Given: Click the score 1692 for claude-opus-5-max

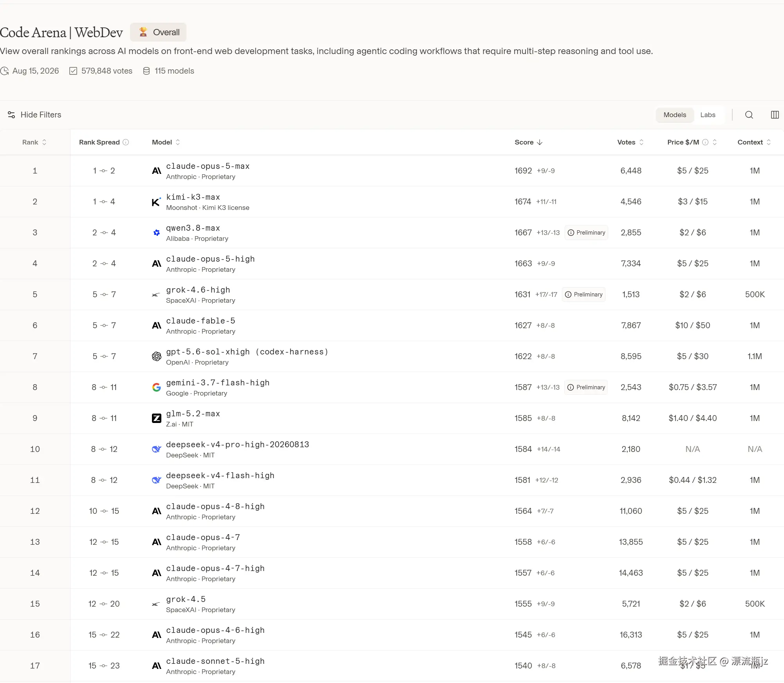Looking at the screenshot, I should [x=523, y=171].
